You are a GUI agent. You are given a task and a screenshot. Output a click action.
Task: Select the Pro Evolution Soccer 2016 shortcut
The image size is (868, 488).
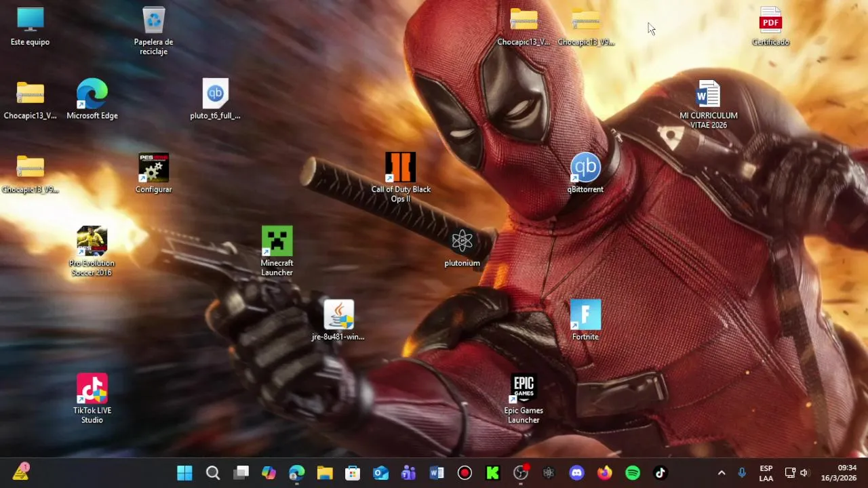pos(92,252)
